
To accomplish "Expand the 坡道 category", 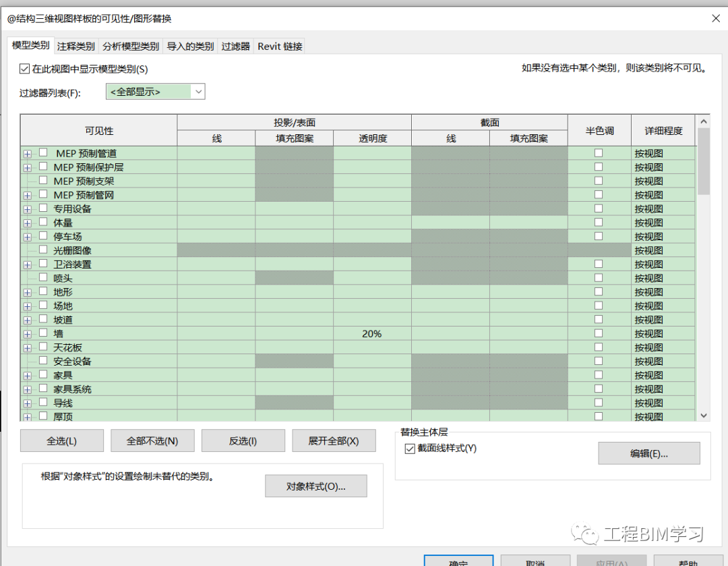I will (x=28, y=320).
